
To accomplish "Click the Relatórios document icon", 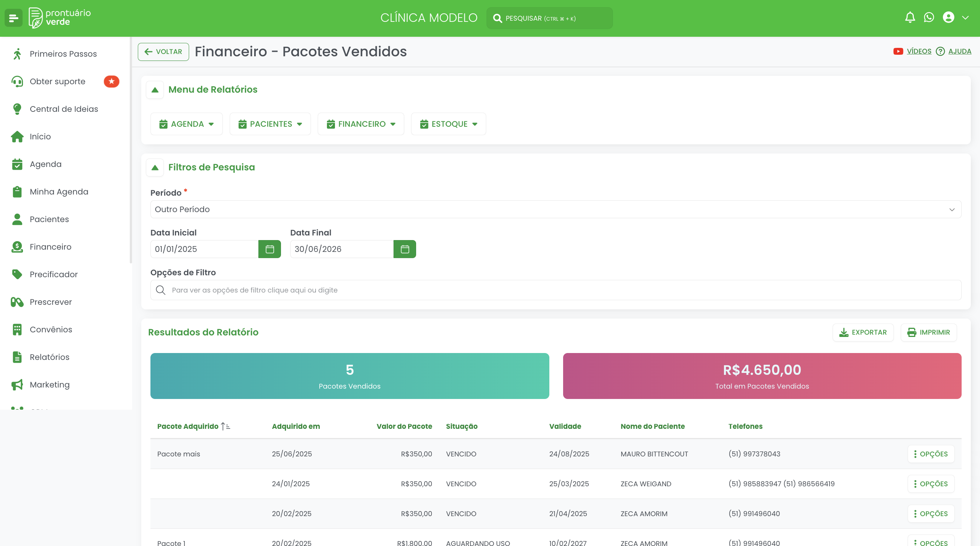I will click(x=17, y=357).
